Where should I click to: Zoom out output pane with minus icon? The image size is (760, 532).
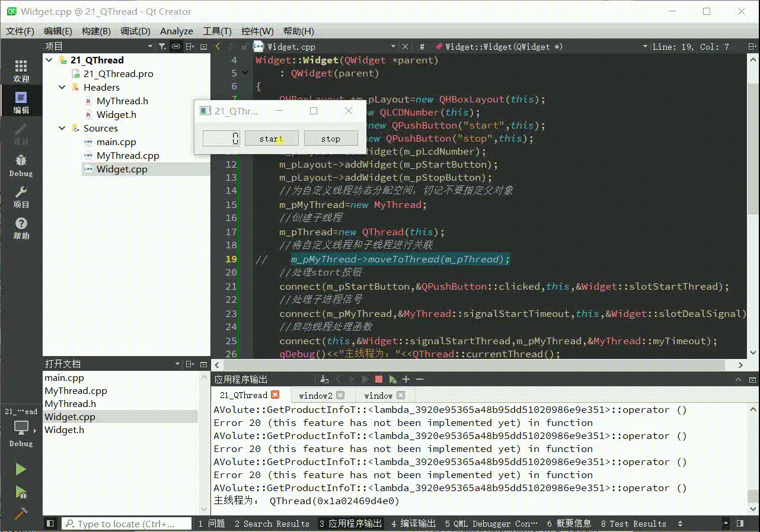click(420, 379)
